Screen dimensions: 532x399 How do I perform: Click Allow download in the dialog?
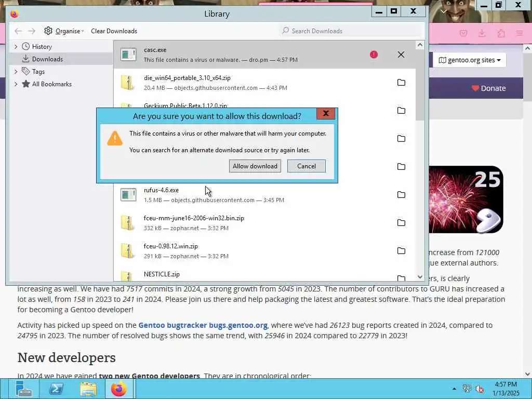[x=255, y=166]
